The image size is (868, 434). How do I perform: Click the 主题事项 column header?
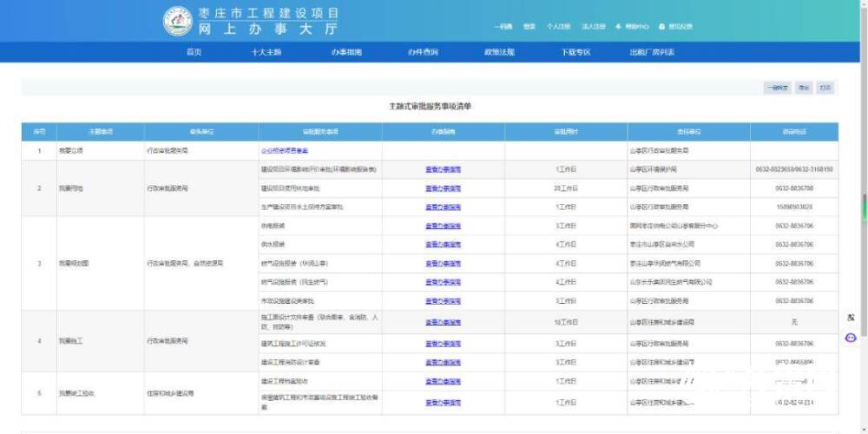(x=100, y=132)
